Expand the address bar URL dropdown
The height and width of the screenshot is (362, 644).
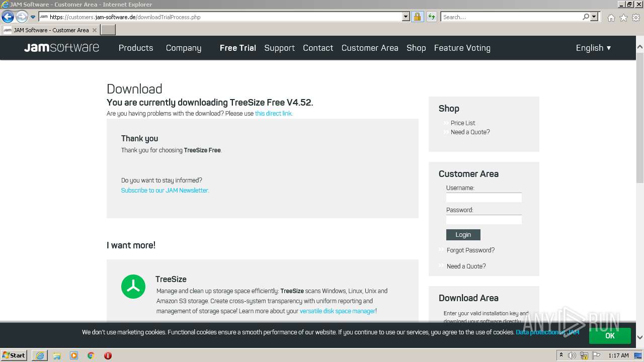point(406,17)
